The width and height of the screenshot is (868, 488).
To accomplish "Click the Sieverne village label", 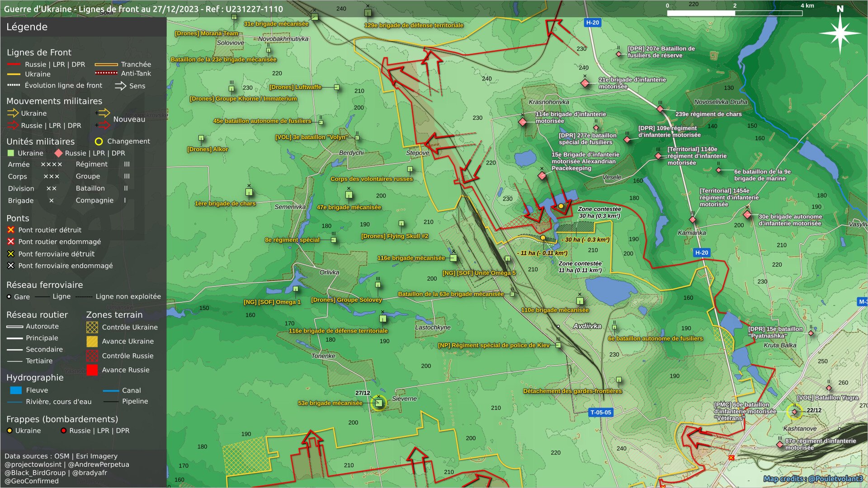I will click(405, 399).
